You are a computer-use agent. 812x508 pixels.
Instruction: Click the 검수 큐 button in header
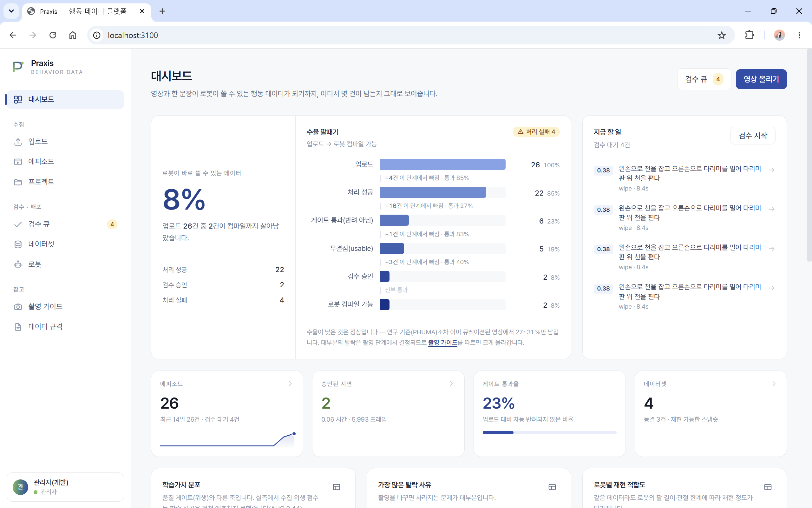click(704, 79)
